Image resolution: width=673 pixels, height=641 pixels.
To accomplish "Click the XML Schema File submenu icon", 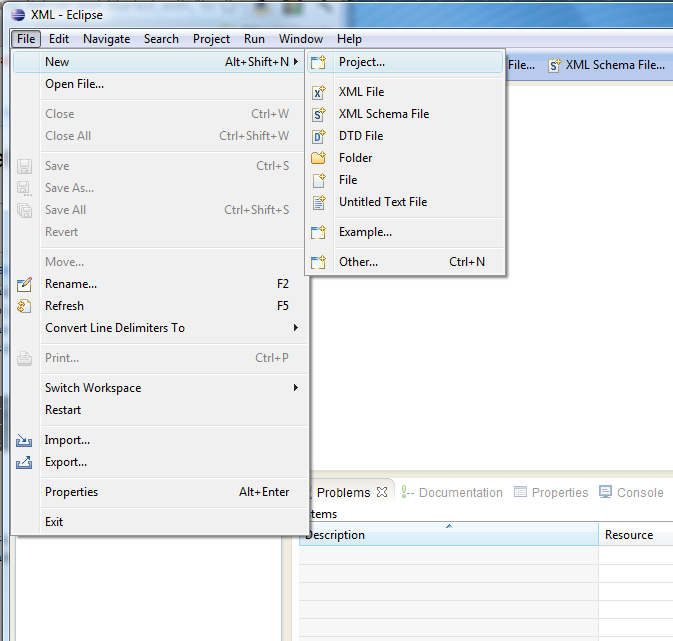I will [x=318, y=114].
